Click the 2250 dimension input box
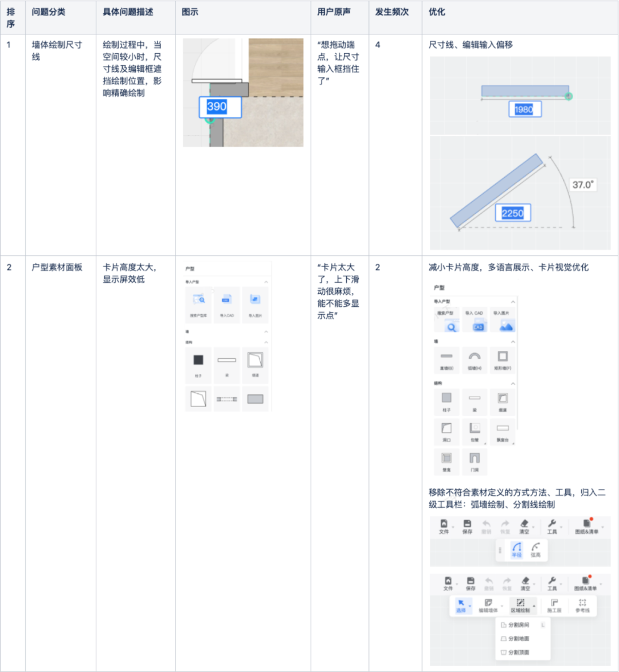The height and width of the screenshot is (672, 619). point(513,213)
